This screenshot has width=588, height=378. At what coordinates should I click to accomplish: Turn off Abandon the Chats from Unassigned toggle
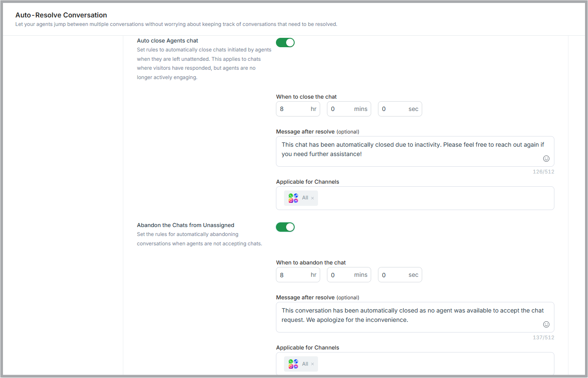(x=285, y=227)
